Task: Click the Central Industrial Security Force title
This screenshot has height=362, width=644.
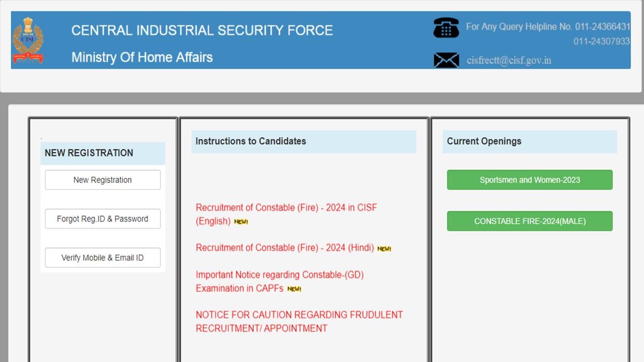Action: 202,30
